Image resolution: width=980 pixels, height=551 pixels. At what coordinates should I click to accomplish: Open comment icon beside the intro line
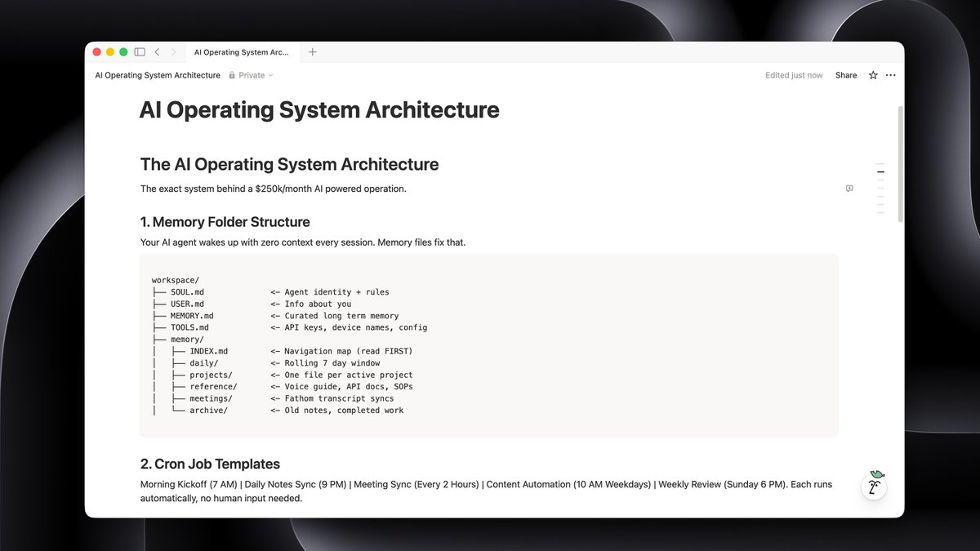(849, 189)
